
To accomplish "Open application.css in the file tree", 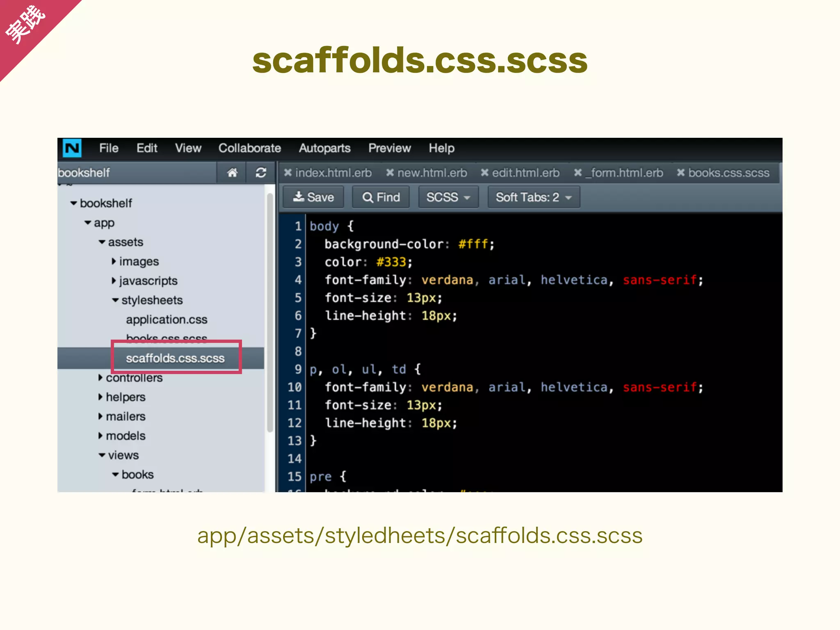I will [x=167, y=320].
